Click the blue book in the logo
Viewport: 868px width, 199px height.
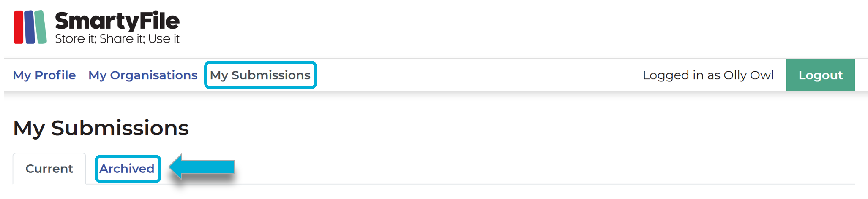pos(30,27)
